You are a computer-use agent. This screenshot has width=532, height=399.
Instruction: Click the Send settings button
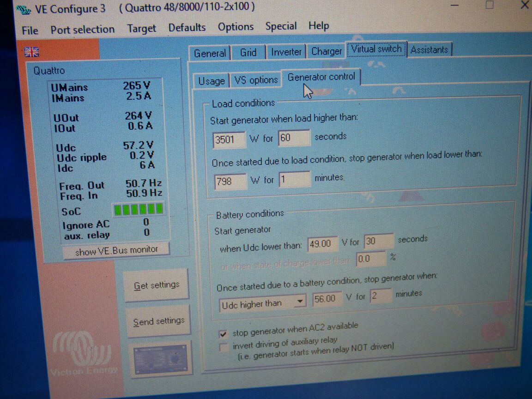pos(158,321)
